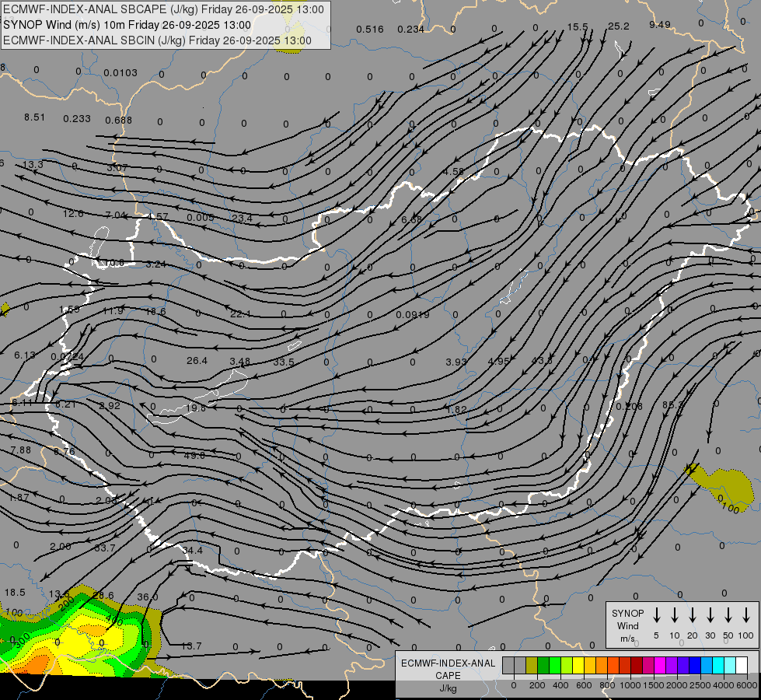761x700 pixels.
Task: Select the SYNOP Wind 10m title line
Action: pyautogui.click(x=127, y=25)
